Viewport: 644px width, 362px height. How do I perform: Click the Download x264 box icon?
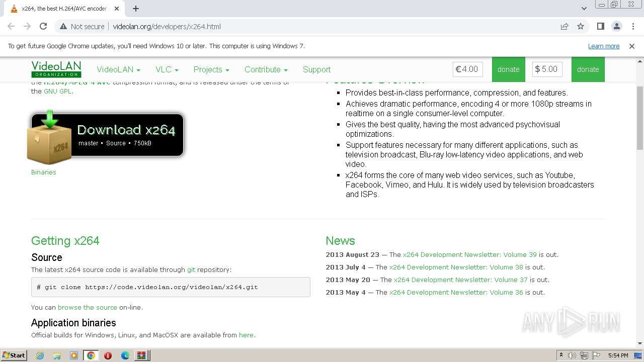point(49,137)
